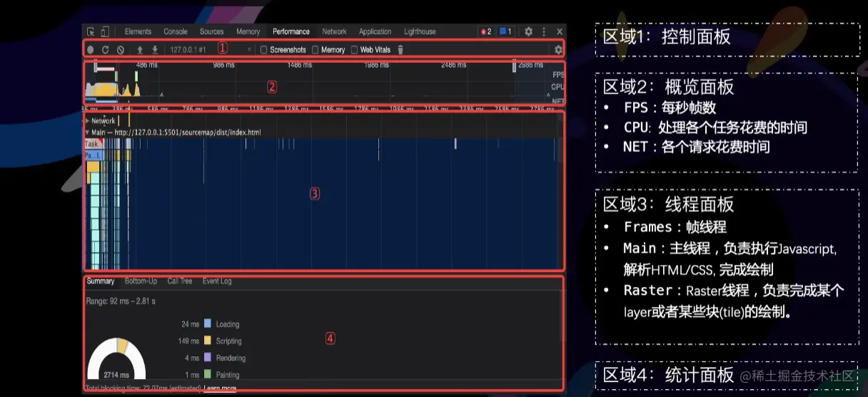Open the Application tab
This screenshot has height=397, width=868.
click(375, 31)
